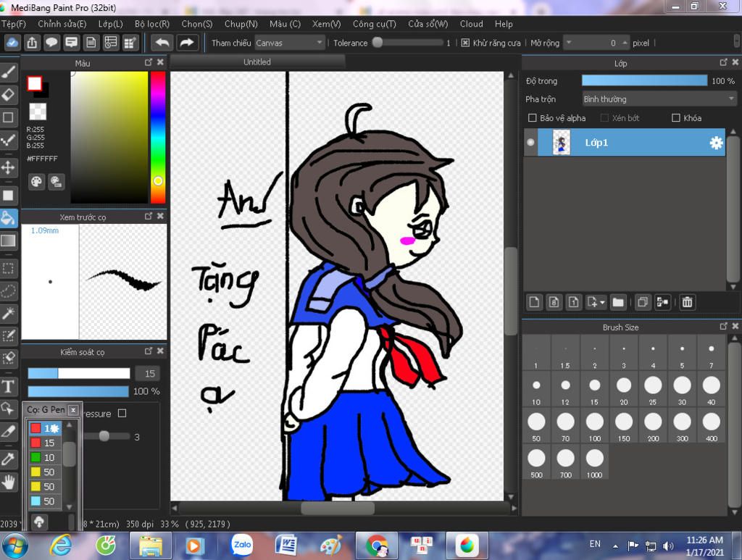Undock the Brush Size panel

click(x=723, y=326)
